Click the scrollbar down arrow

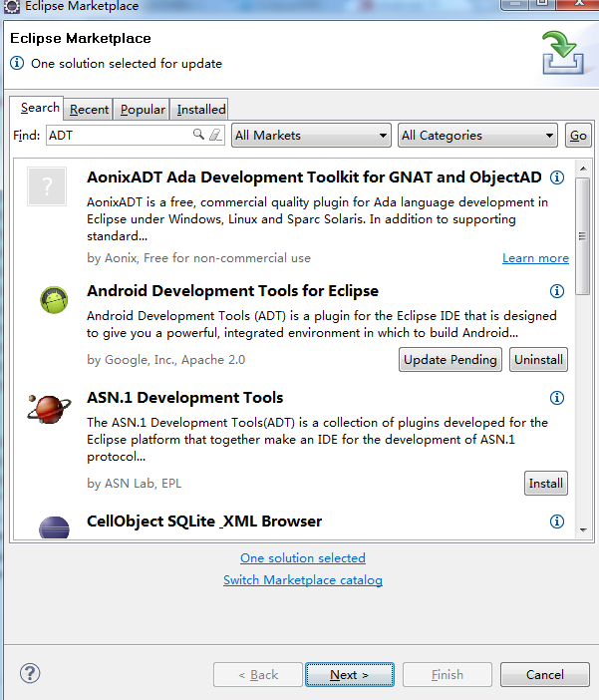coord(583,529)
